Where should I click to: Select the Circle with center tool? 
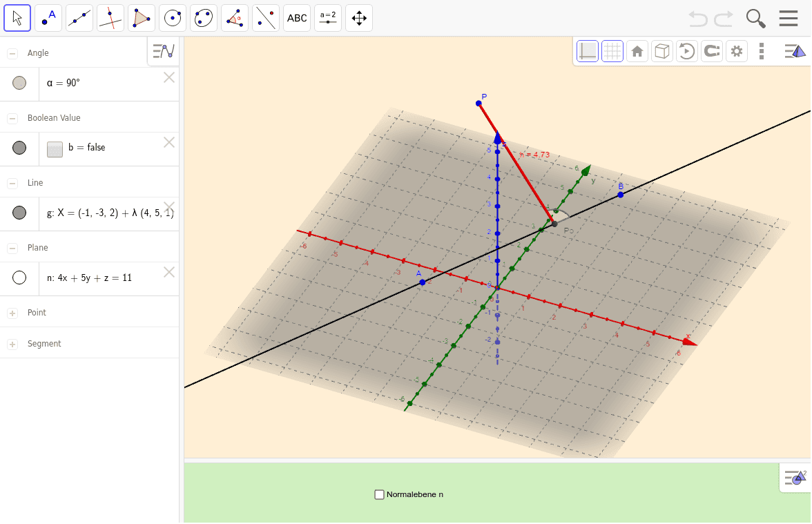[x=173, y=18]
